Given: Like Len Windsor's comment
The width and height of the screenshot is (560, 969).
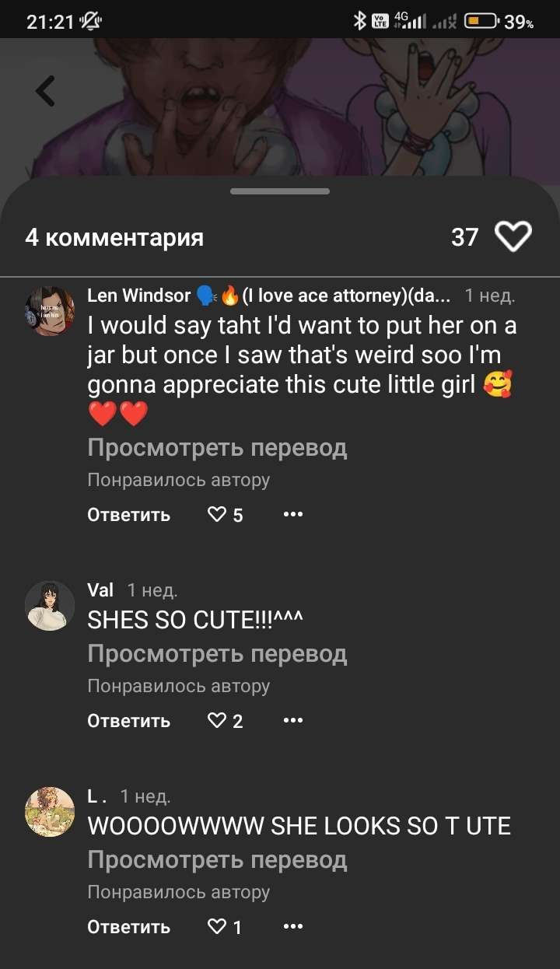Looking at the screenshot, I should 217,514.
